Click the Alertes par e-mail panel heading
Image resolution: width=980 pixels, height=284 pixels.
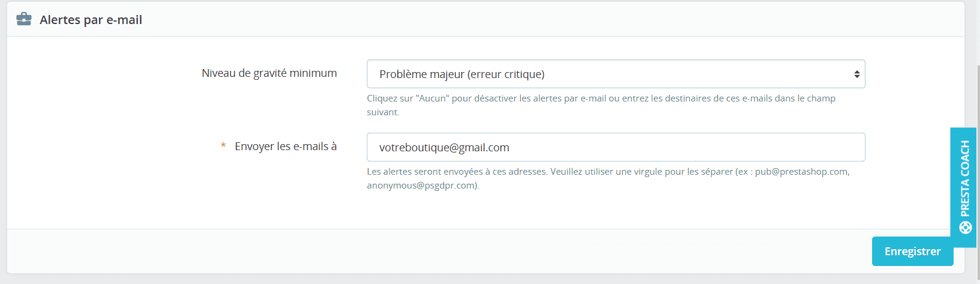point(91,20)
